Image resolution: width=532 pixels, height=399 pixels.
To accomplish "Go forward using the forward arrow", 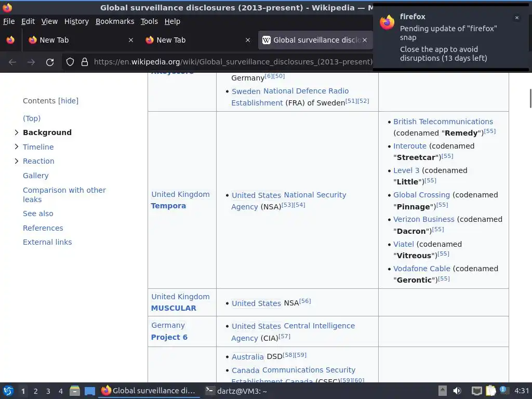I will coord(31,62).
